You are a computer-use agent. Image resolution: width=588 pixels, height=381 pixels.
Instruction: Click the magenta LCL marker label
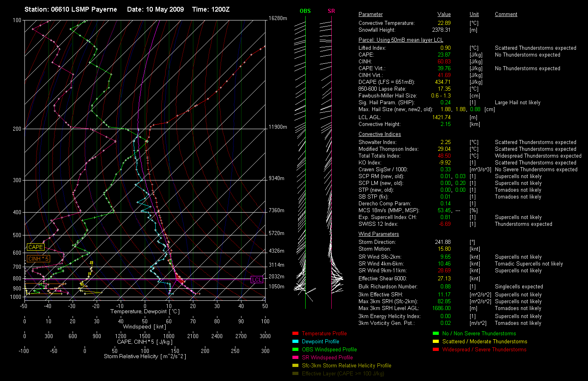pyautogui.click(x=257, y=280)
